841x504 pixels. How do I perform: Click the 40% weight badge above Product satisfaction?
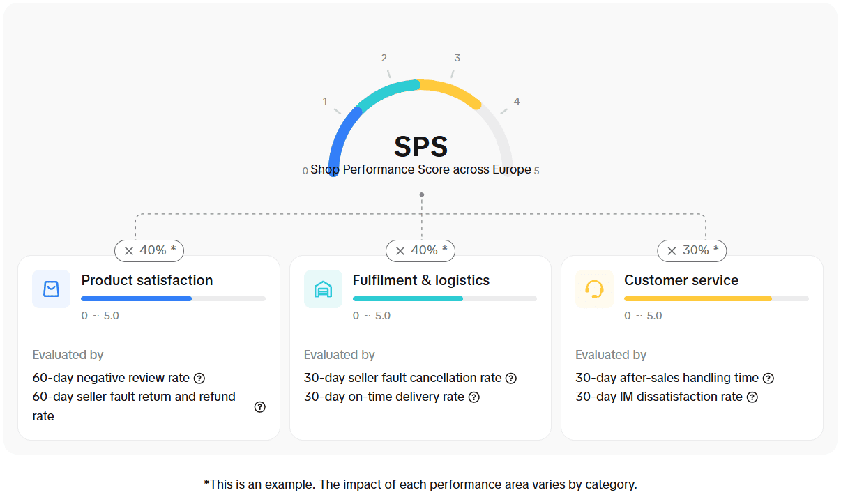[x=149, y=250]
